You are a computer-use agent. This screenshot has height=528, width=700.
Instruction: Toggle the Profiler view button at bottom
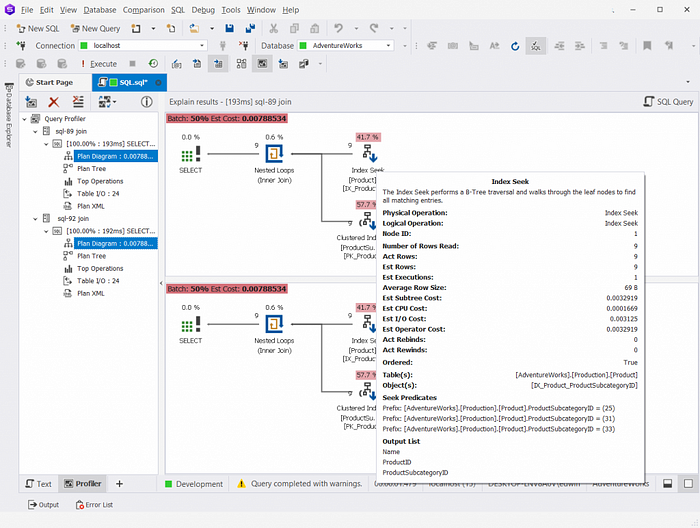[x=83, y=484]
